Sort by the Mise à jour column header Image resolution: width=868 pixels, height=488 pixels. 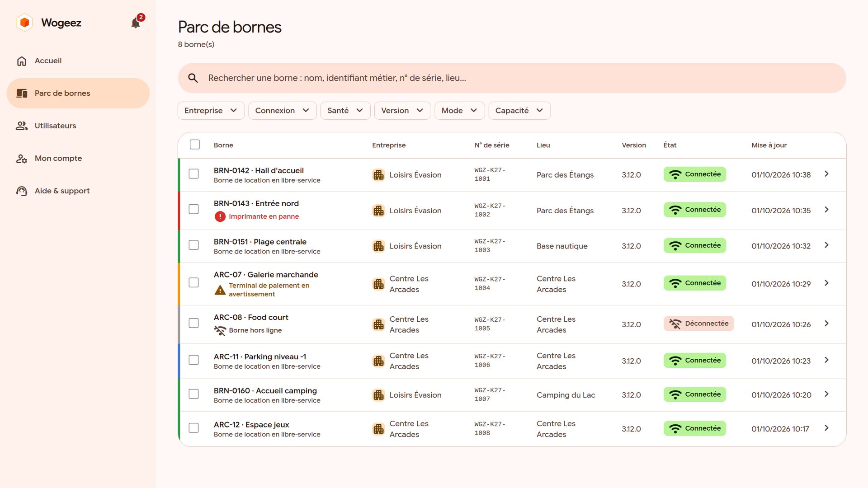pyautogui.click(x=769, y=145)
